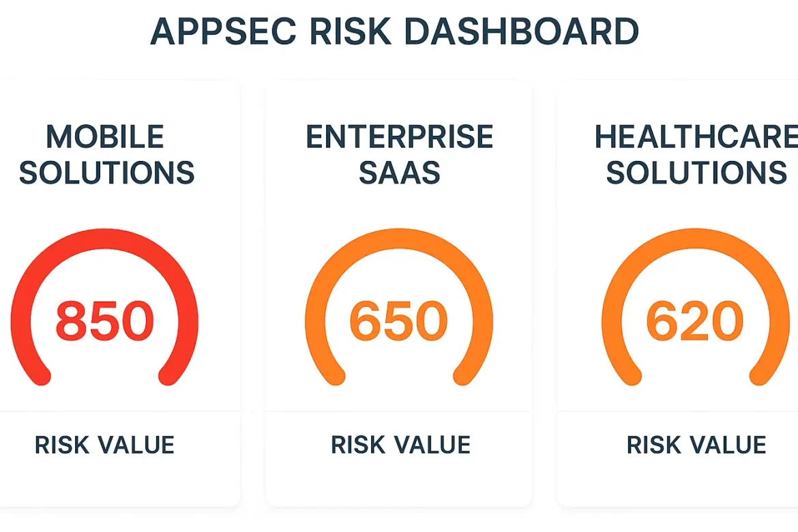This screenshot has width=798, height=532.
Task: Click left end cap of Enterprise SaaS gauge
Action: 336,376
